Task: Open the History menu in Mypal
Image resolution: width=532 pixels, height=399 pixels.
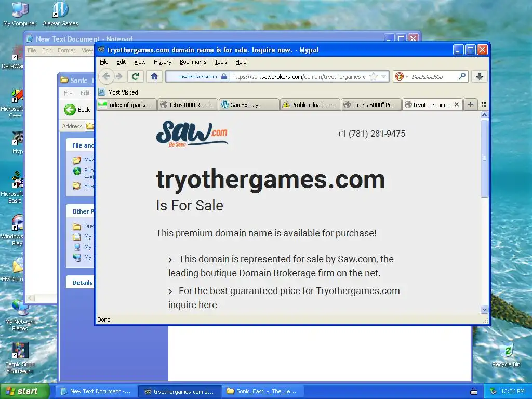Action: (163, 62)
